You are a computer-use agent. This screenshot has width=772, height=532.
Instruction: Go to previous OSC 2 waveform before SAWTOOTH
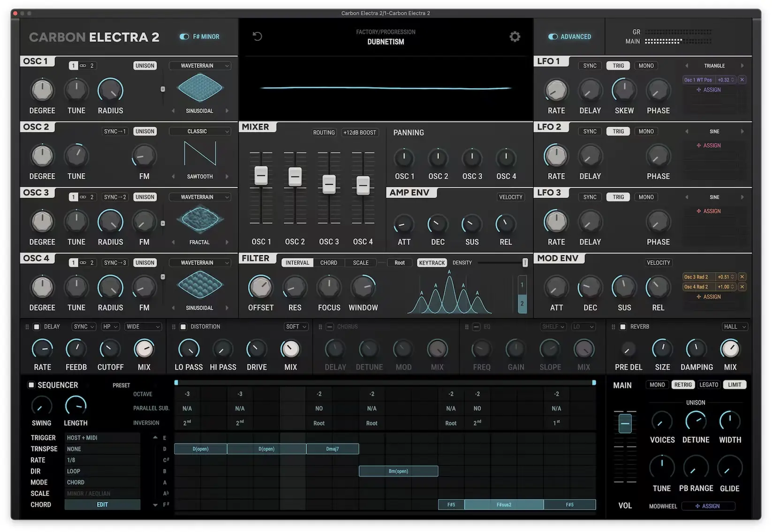173,176
